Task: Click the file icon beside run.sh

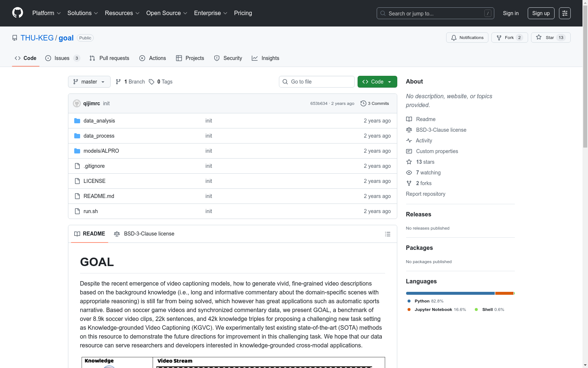Action: tap(77, 211)
